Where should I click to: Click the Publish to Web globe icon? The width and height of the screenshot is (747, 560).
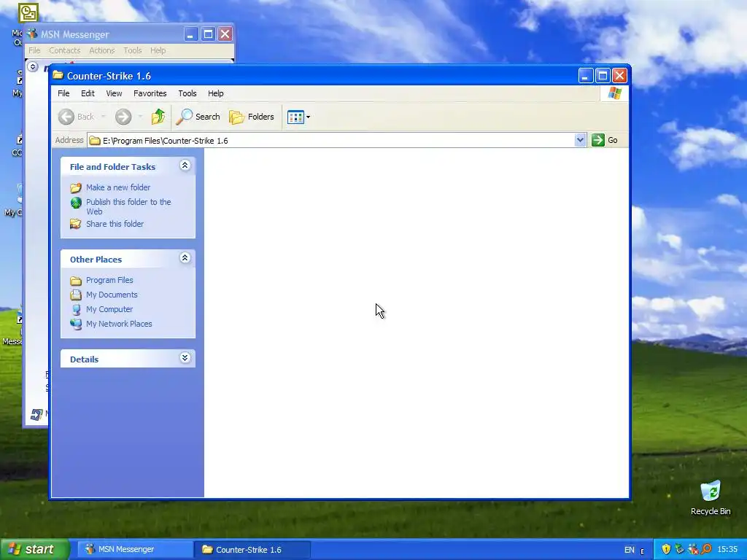coord(76,203)
